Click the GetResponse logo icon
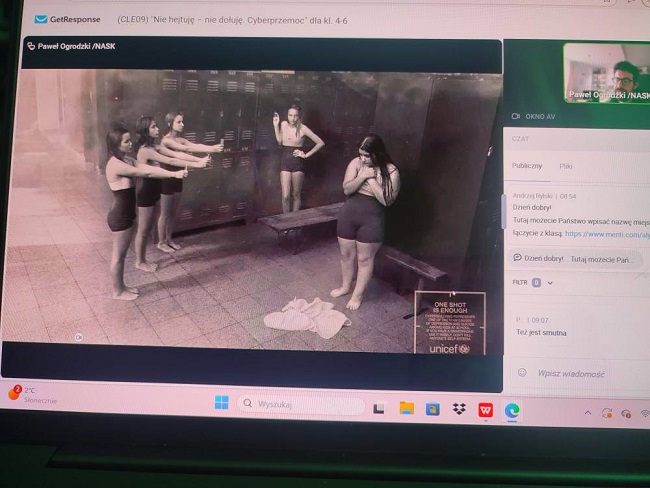Viewport: 650px width, 488px height. 41,19
